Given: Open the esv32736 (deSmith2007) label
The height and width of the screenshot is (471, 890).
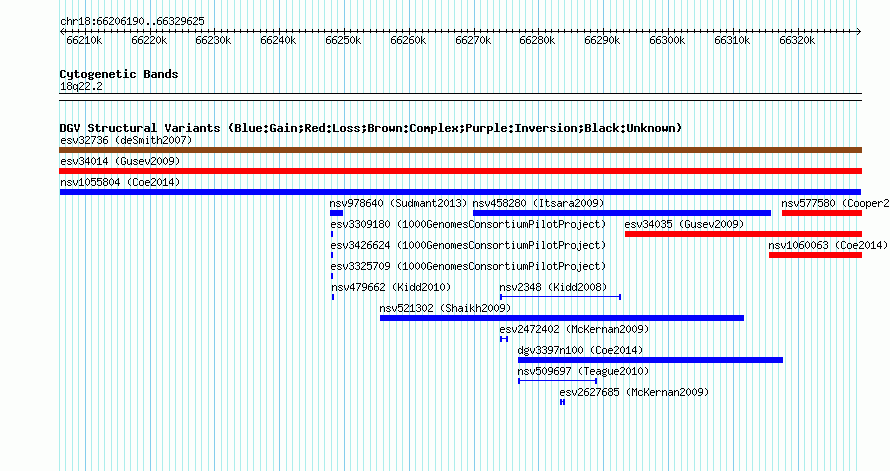Looking at the screenshot, I should [126, 140].
